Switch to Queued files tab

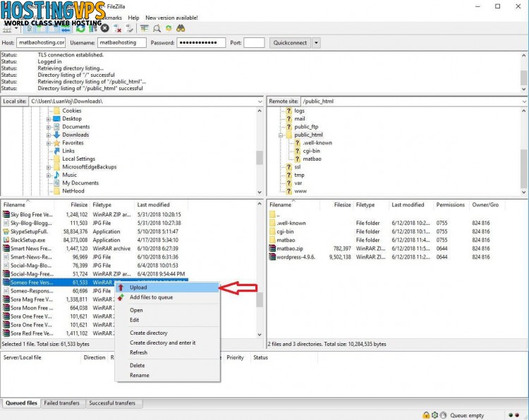(21, 403)
